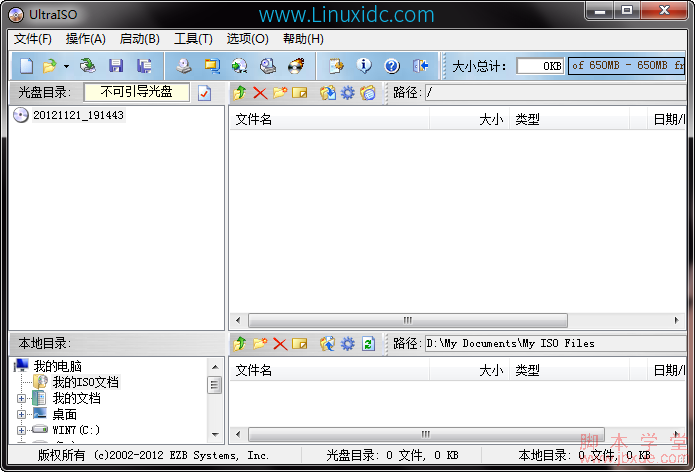This screenshot has height=472, width=695.
Task: Select 我的ISO文档 in local tree
Action: click(86, 382)
